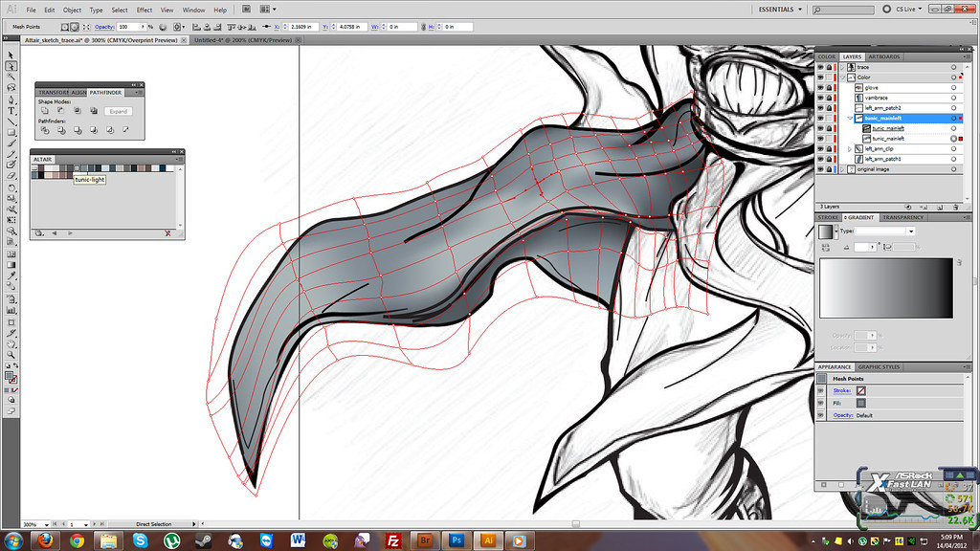
Task: Hide the glove layer via eye icon
Action: click(820, 87)
